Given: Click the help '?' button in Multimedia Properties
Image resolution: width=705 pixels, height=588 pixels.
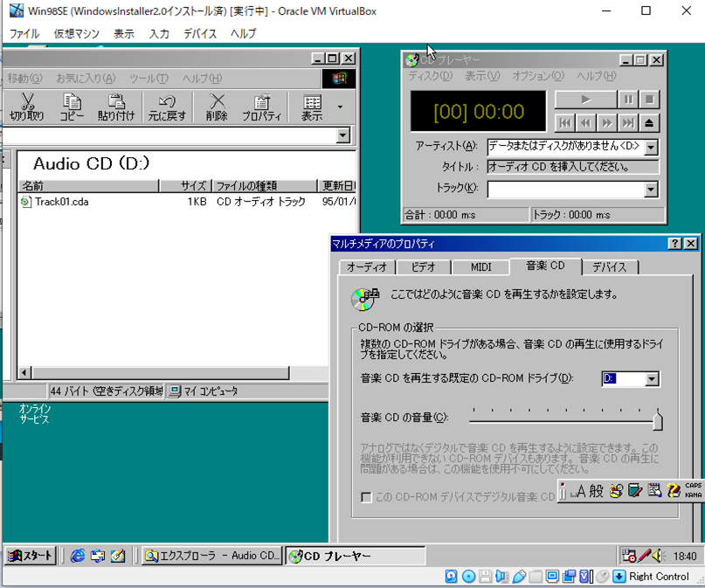Looking at the screenshot, I should (x=674, y=244).
